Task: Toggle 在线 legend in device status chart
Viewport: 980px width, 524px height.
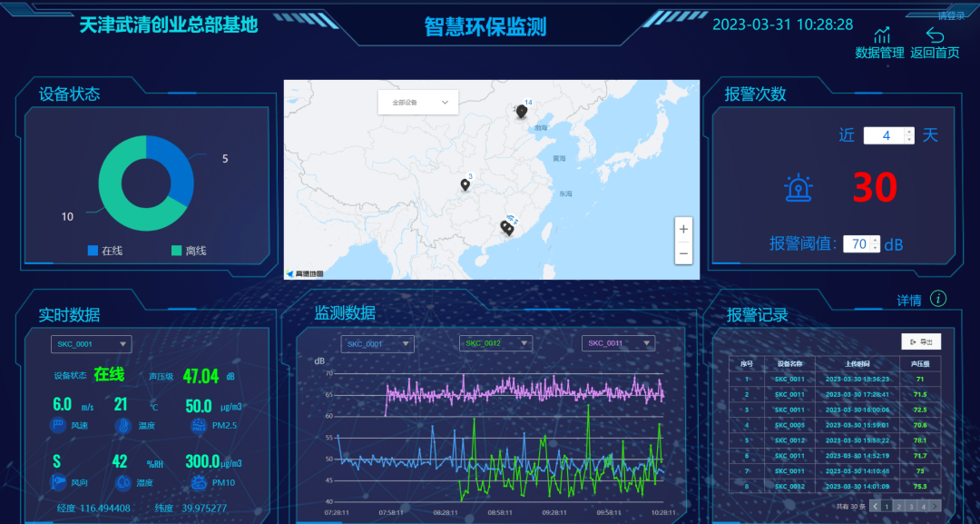Action: [105, 251]
